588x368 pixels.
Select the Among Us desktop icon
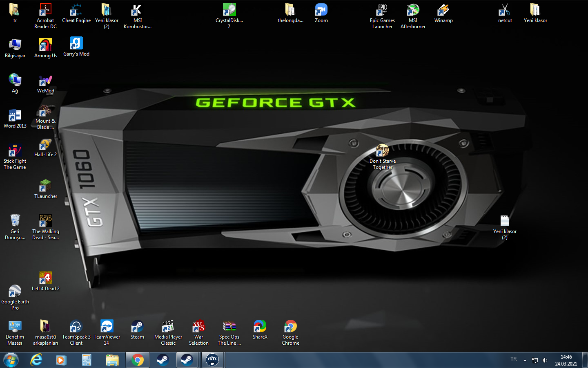45,46
